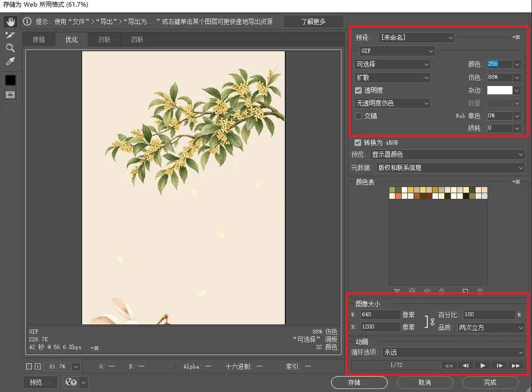Image resolution: width=532 pixels, height=392 pixels.
Task: Click the 损耗 value field
Action: (500, 128)
